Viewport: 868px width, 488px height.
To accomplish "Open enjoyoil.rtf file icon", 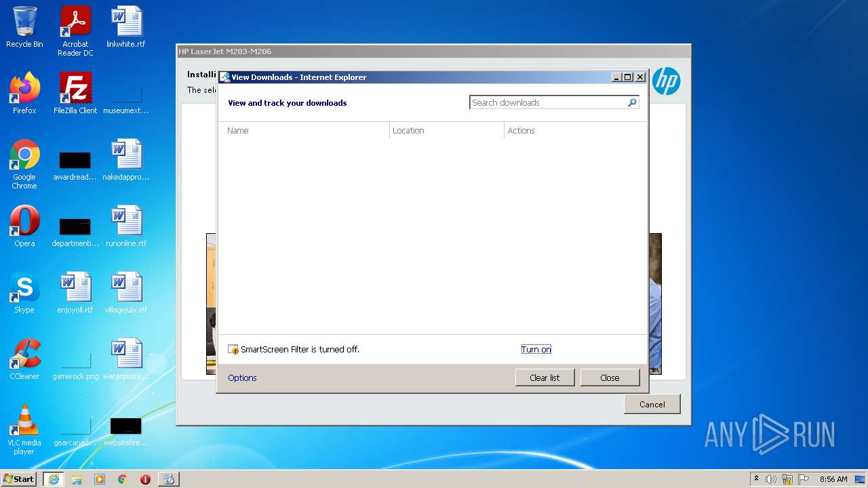I will [x=75, y=293].
